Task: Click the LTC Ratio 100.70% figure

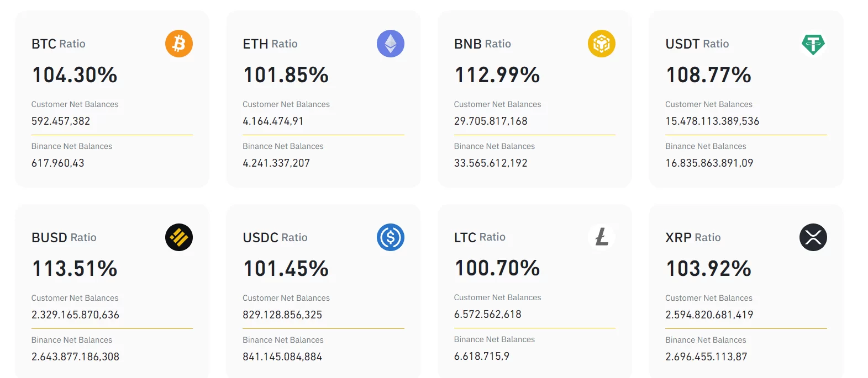Action: pos(497,268)
